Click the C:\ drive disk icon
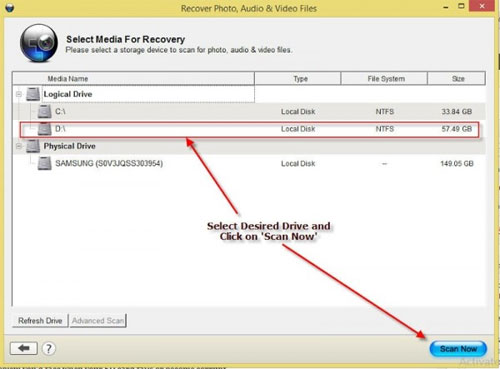Viewport: 500px width, 369px height. click(x=44, y=111)
